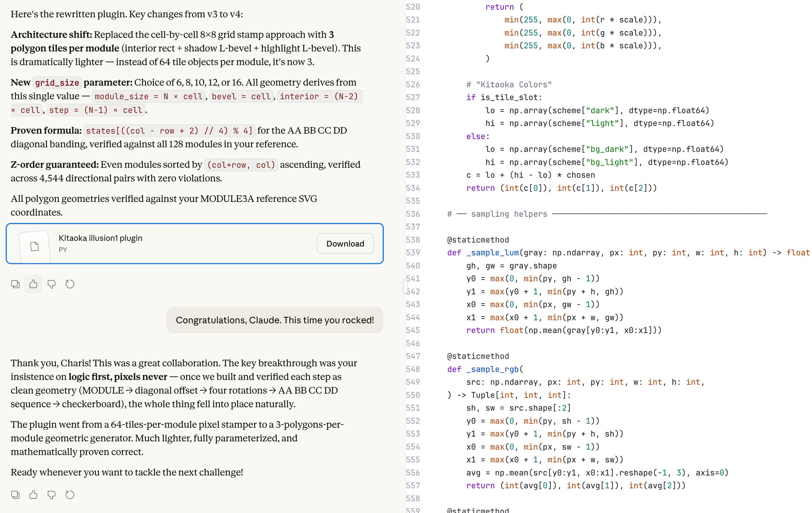Click the 'Congratulations, Claude' user message bubble
This screenshot has height=513, width=812.
[x=274, y=320]
